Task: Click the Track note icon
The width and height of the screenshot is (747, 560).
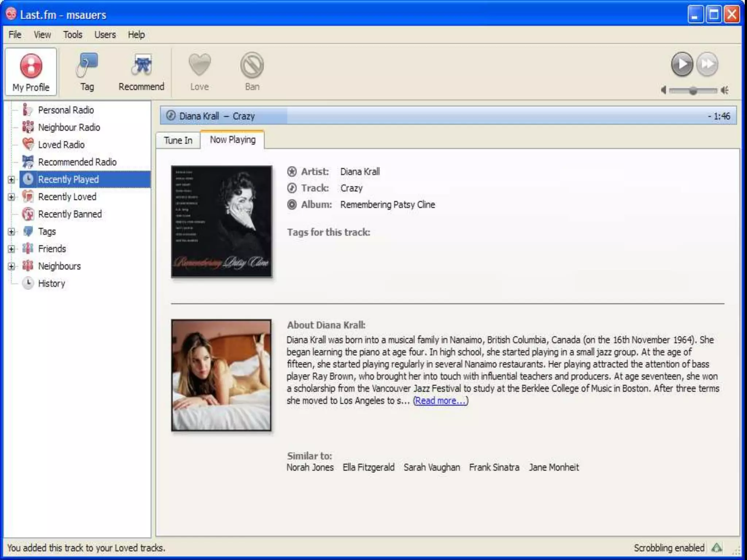Action: tap(292, 188)
